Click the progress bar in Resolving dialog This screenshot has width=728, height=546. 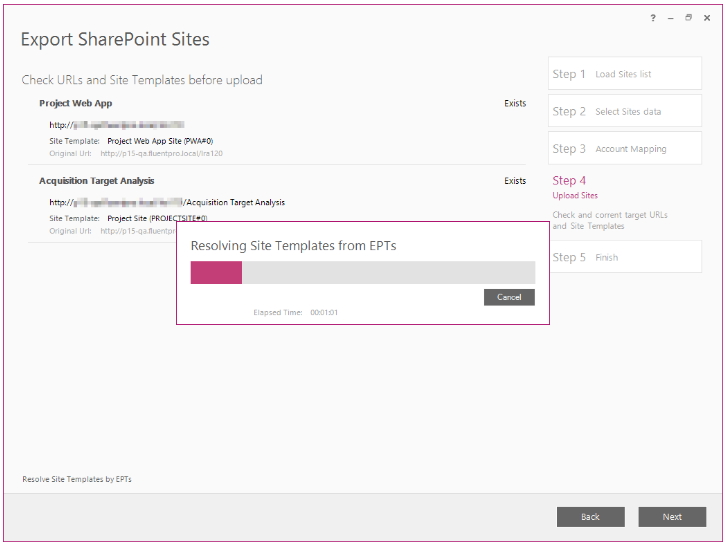[x=363, y=273]
